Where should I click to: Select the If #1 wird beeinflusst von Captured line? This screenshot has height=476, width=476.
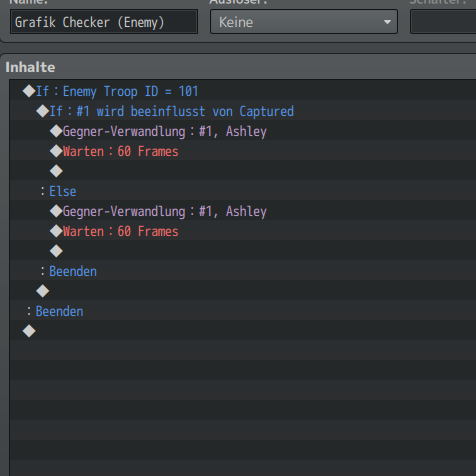(x=243, y=111)
